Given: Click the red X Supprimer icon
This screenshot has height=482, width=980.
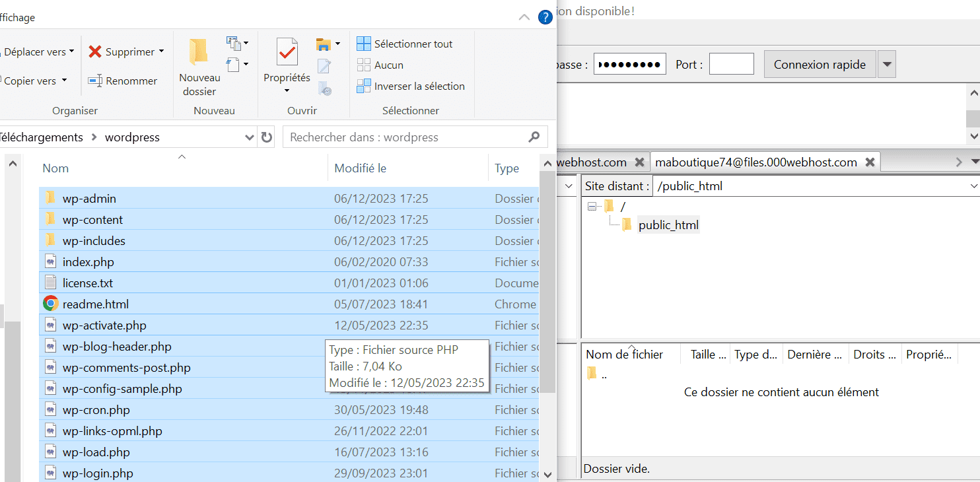Looking at the screenshot, I should [95, 52].
